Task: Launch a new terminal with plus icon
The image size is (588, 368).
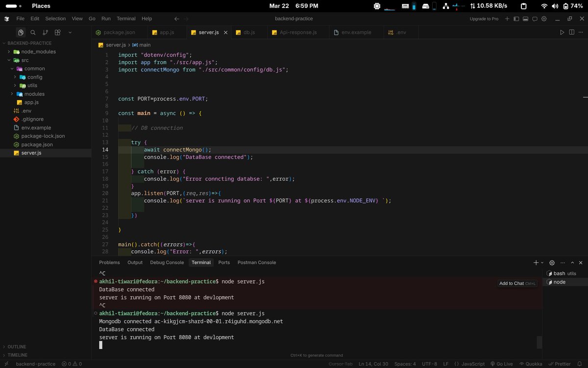Action: tap(536, 263)
